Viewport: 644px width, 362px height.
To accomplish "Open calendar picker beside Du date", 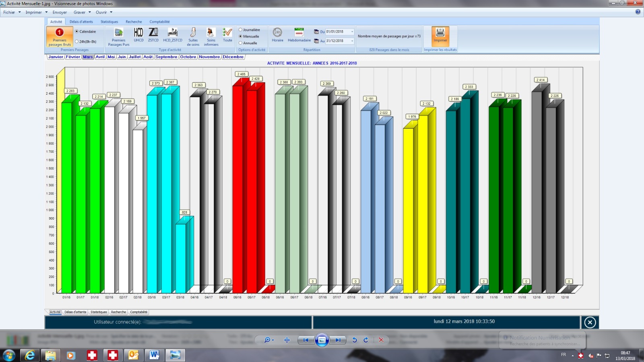I will pos(316,32).
